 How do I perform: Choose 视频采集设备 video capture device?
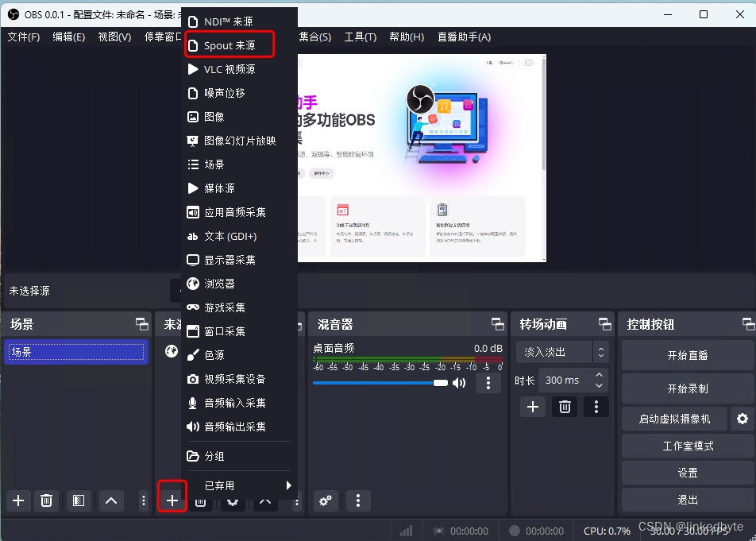pos(239,379)
